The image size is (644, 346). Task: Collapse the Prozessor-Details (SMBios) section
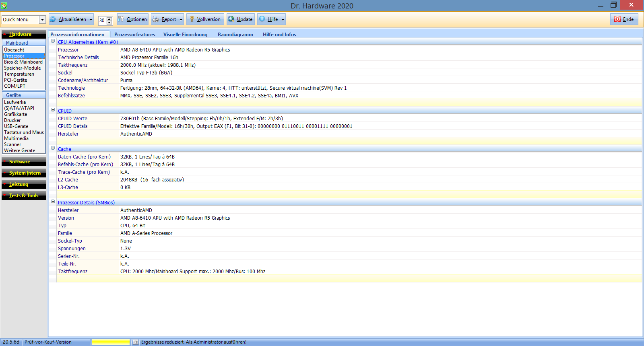pyautogui.click(x=53, y=202)
